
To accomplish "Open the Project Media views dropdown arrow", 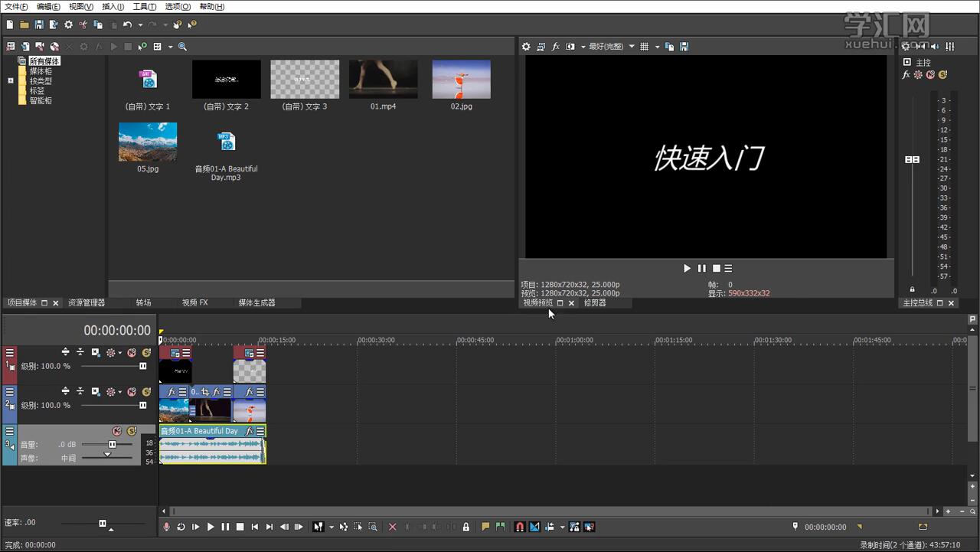I will [170, 47].
